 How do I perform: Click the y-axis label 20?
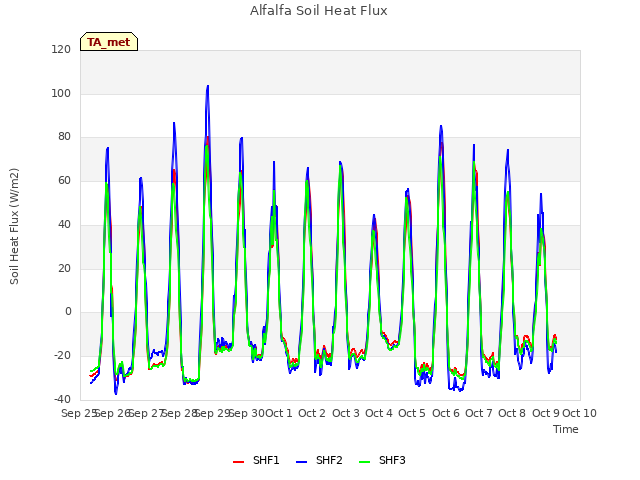[64, 268]
